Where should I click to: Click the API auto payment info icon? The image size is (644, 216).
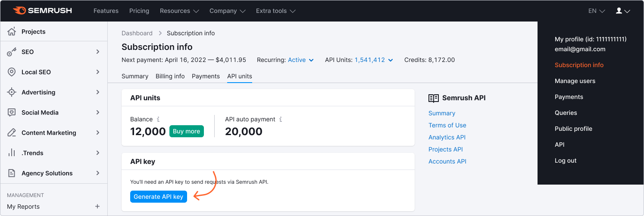pos(281,119)
